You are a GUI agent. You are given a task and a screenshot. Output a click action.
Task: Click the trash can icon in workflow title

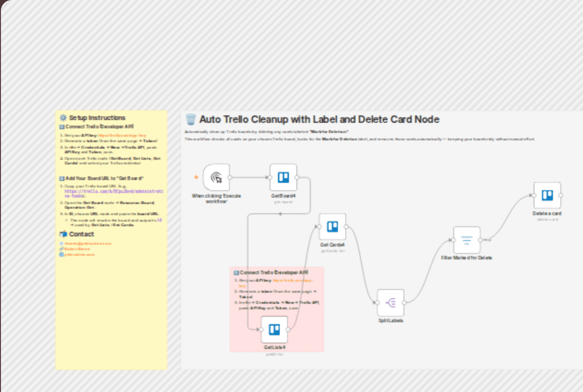tap(190, 120)
